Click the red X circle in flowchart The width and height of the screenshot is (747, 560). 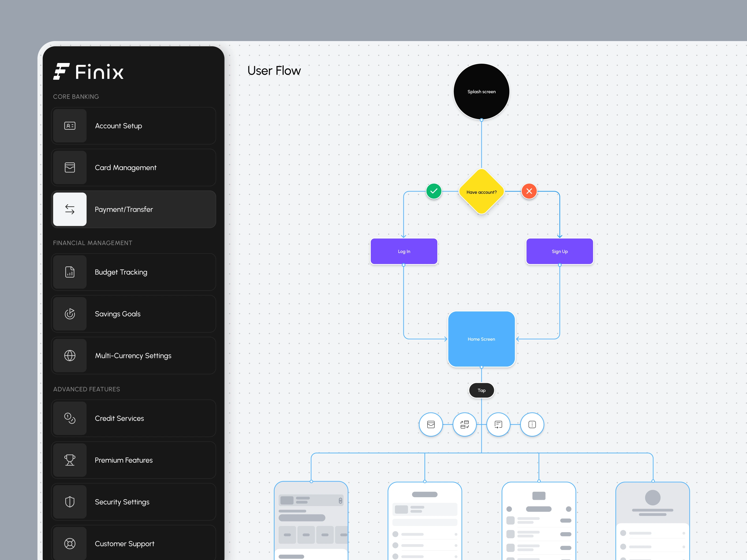click(529, 191)
